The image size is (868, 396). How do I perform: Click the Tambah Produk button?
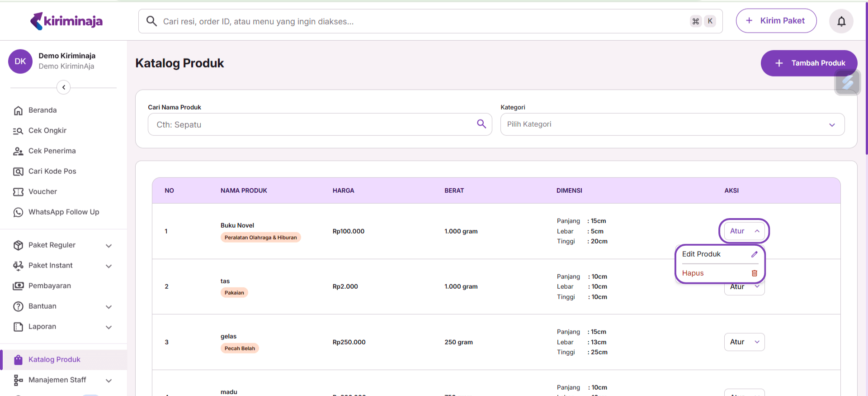(x=809, y=63)
